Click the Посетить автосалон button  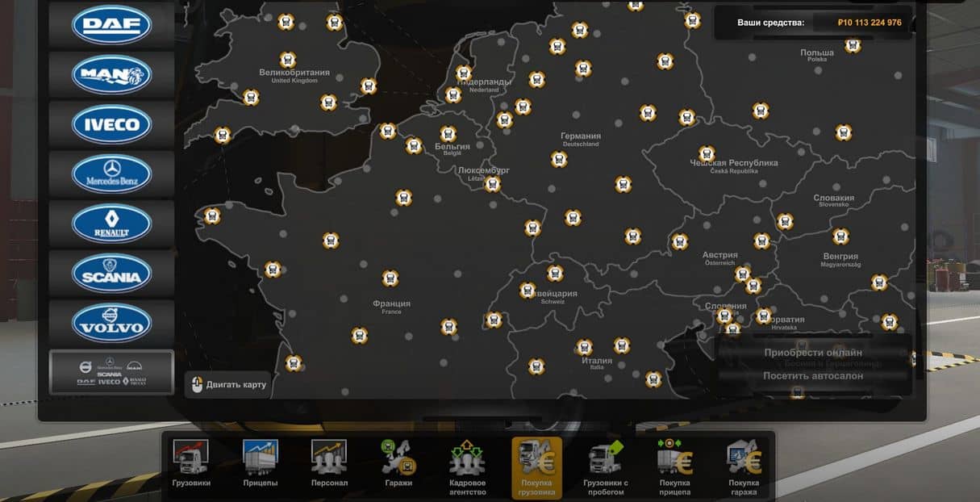click(x=812, y=375)
